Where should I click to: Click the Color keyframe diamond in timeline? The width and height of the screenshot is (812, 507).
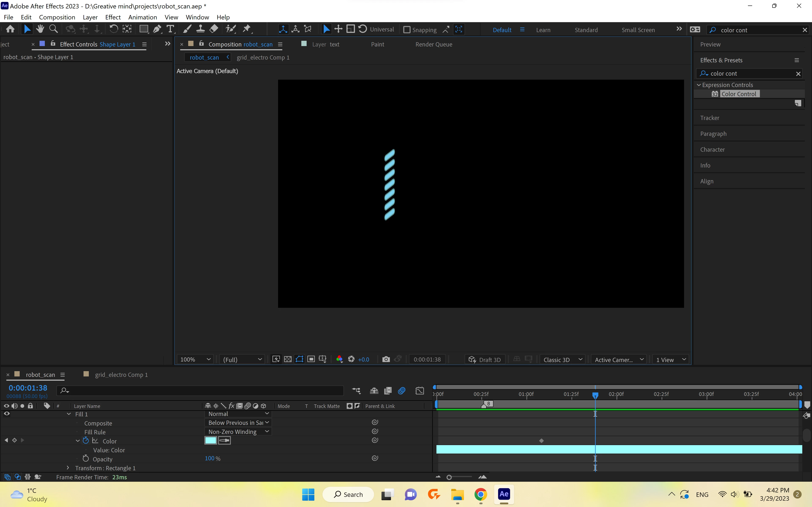pos(541,441)
